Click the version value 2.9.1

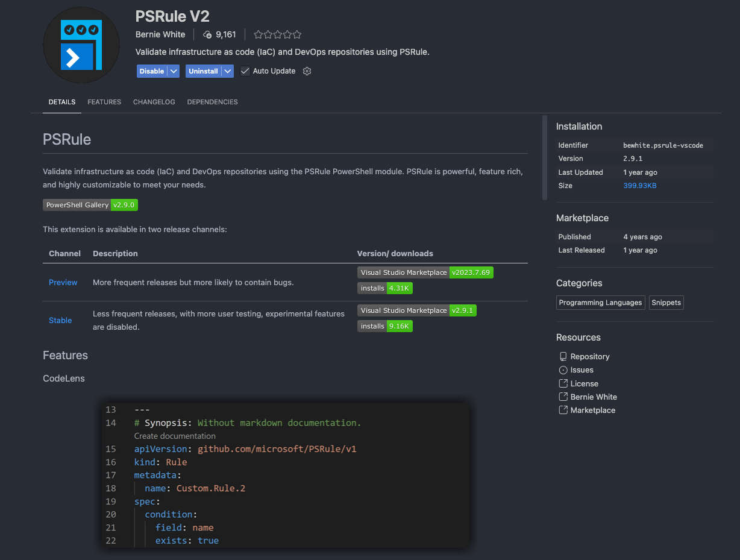pyautogui.click(x=632, y=159)
